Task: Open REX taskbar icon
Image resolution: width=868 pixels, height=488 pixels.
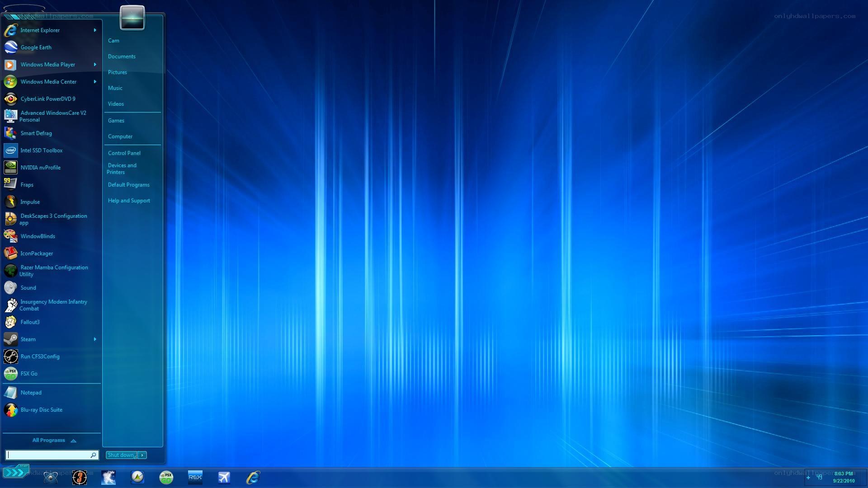Action: 195,477
